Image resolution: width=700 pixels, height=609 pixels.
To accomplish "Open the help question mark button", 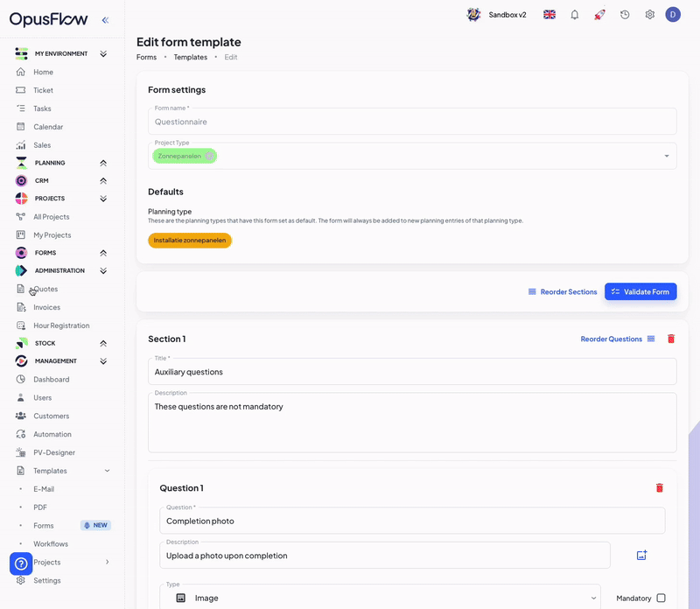I will click(21, 563).
